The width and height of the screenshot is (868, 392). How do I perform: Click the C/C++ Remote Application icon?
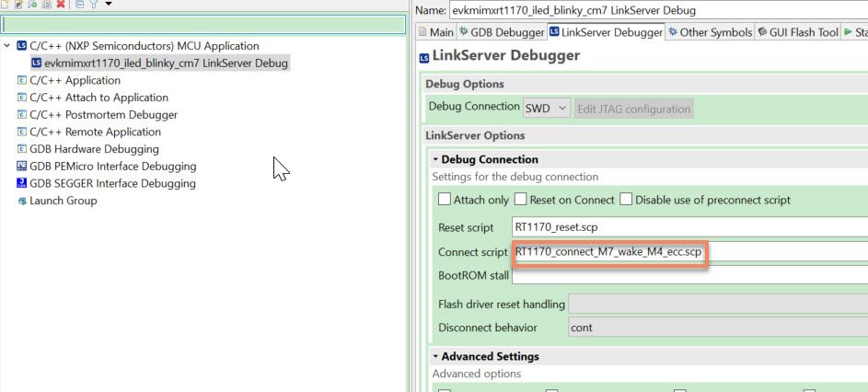(x=22, y=132)
